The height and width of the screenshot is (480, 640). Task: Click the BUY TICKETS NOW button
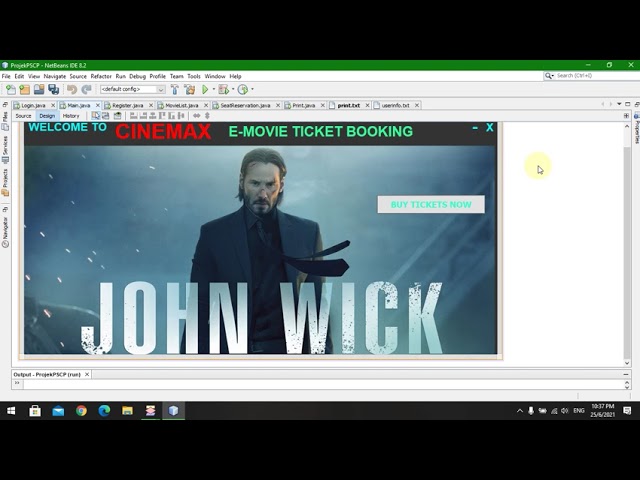point(431,204)
